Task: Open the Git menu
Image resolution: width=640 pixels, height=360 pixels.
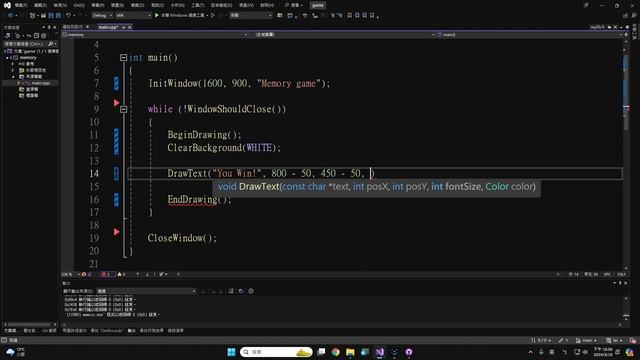Action: click(79, 5)
